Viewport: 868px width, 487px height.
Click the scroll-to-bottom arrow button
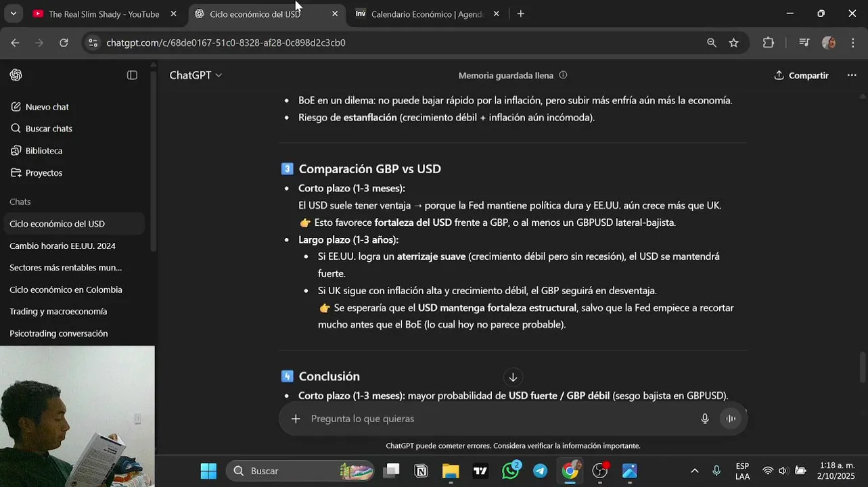[513, 377]
